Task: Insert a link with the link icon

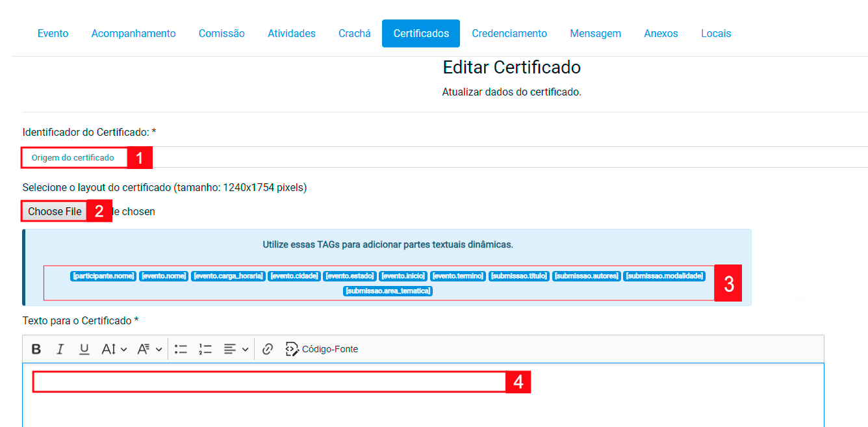Action: tap(267, 349)
